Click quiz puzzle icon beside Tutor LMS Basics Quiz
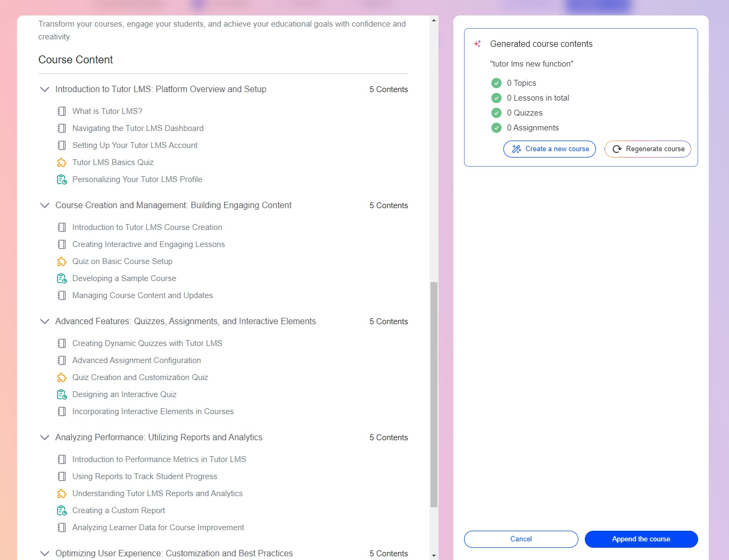The height and width of the screenshot is (560, 729). [x=62, y=162]
